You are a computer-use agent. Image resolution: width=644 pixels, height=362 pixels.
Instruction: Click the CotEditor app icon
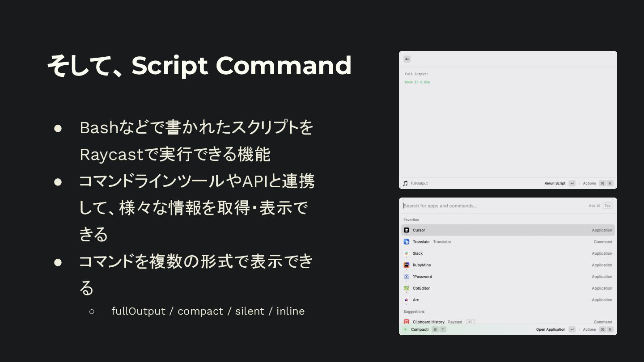(x=407, y=288)
